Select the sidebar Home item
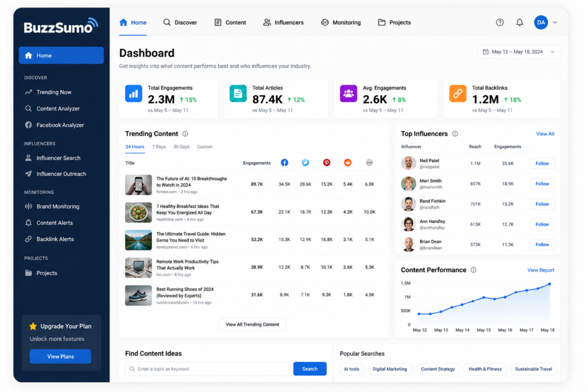588x392 pixels. click(61, 56)
